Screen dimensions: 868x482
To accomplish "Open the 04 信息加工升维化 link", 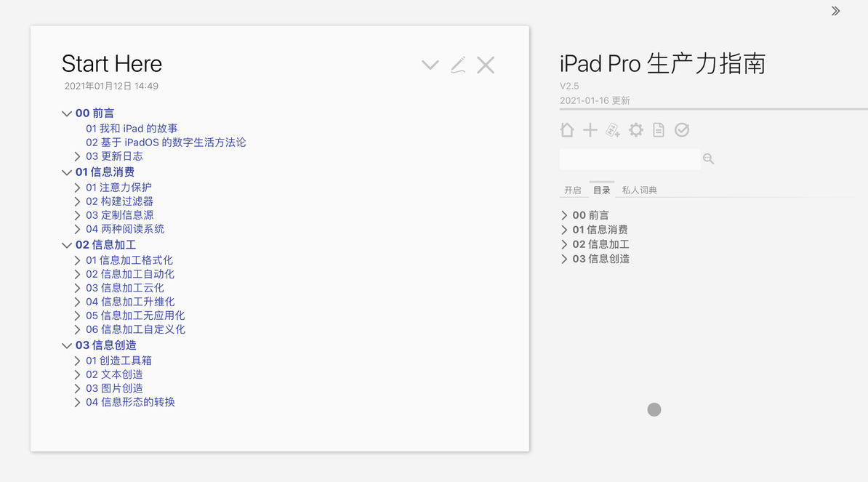I will 130,302.
